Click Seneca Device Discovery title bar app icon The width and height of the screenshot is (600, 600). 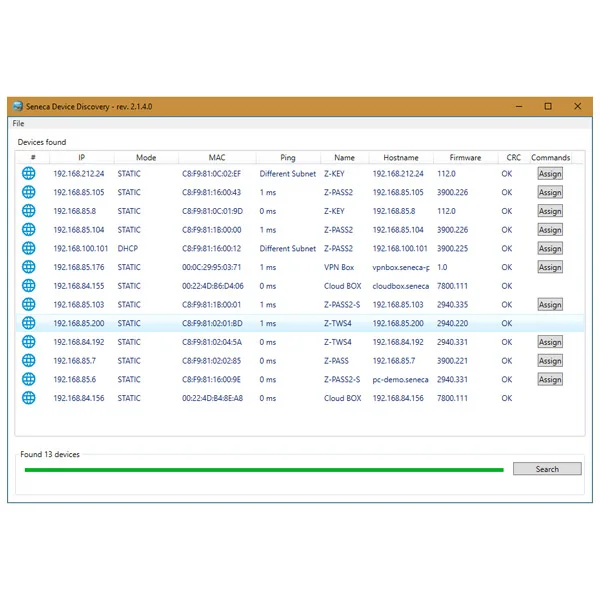click(18, 106)
